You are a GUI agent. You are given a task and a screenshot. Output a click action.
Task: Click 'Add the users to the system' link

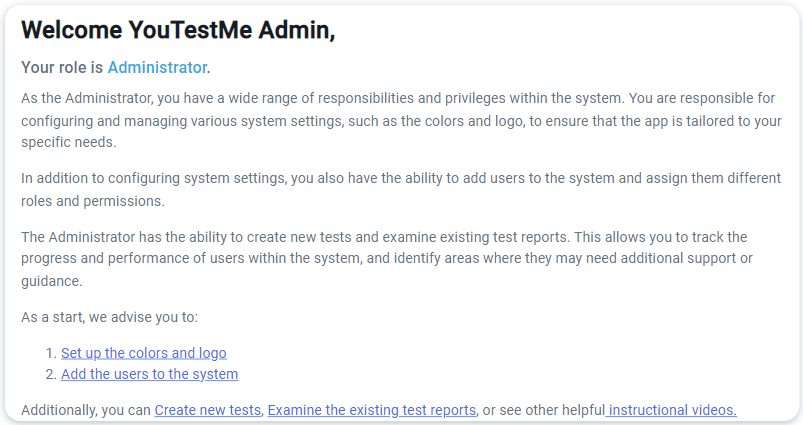click(149, 374)
